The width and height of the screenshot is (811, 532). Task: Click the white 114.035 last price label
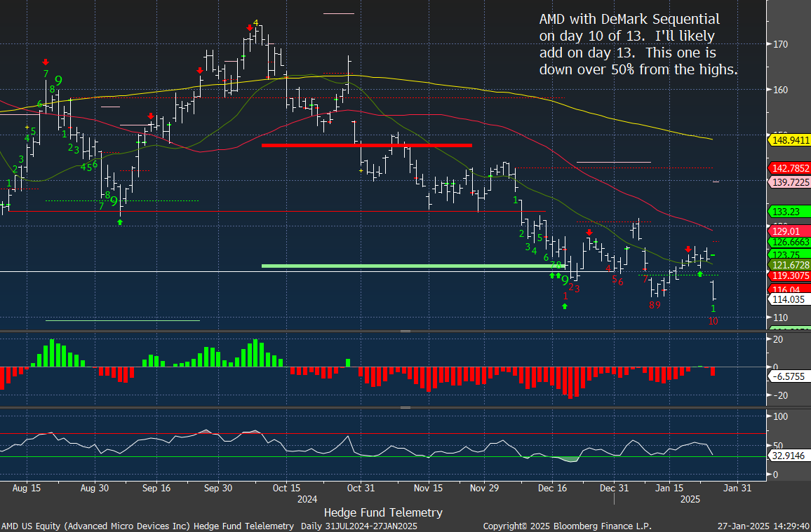click(x=789, y=299)
